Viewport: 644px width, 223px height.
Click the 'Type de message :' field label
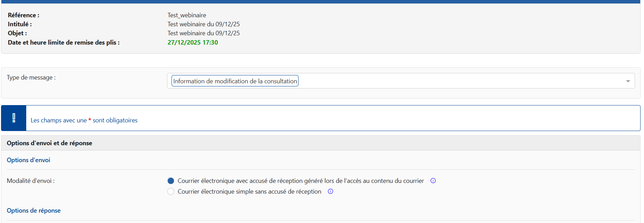point(31,77)
